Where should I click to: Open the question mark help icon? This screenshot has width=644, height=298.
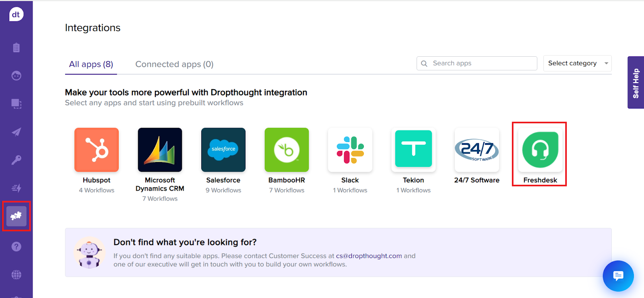coord(16,247)
